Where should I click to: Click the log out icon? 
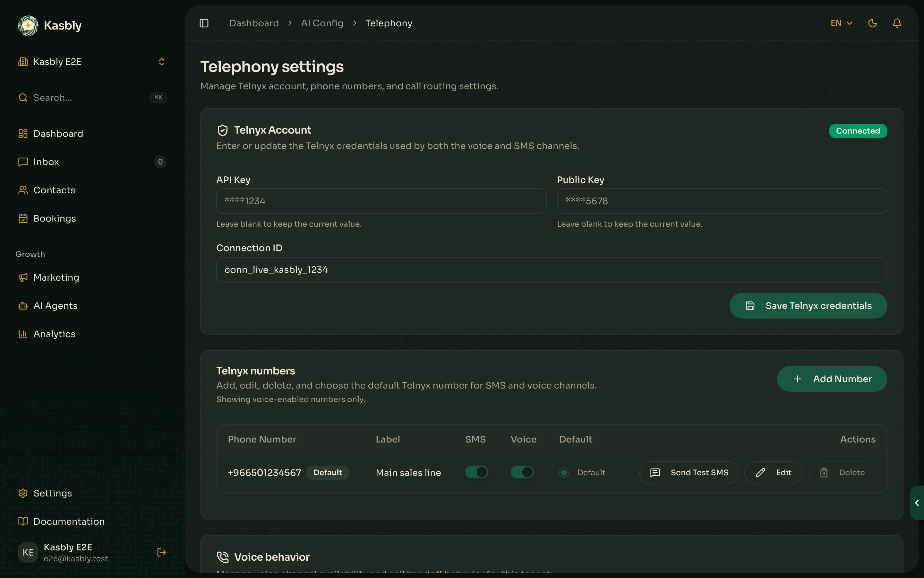click(161, 552)
